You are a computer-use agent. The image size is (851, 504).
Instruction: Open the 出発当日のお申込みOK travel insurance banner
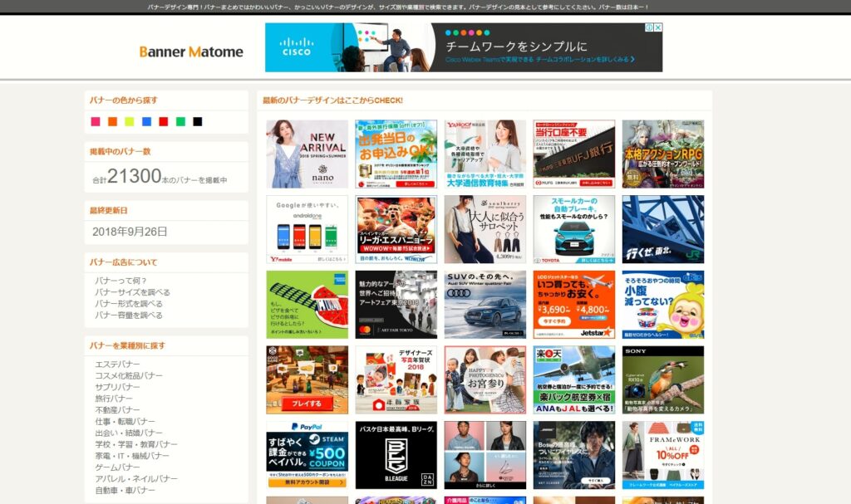tap(396, 154)
